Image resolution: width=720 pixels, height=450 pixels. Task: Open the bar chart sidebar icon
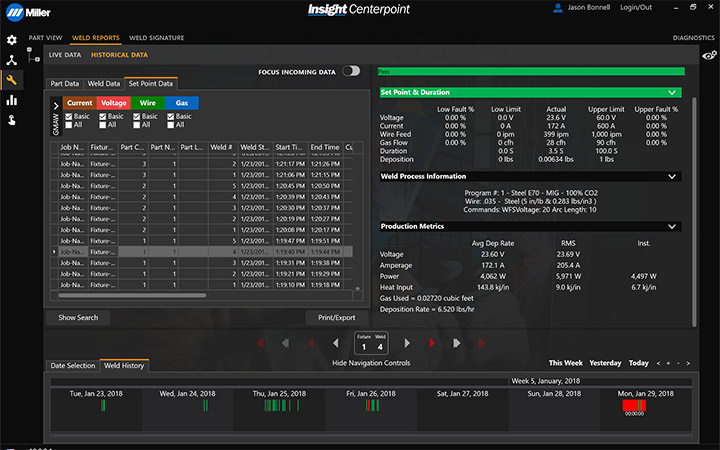12,100
